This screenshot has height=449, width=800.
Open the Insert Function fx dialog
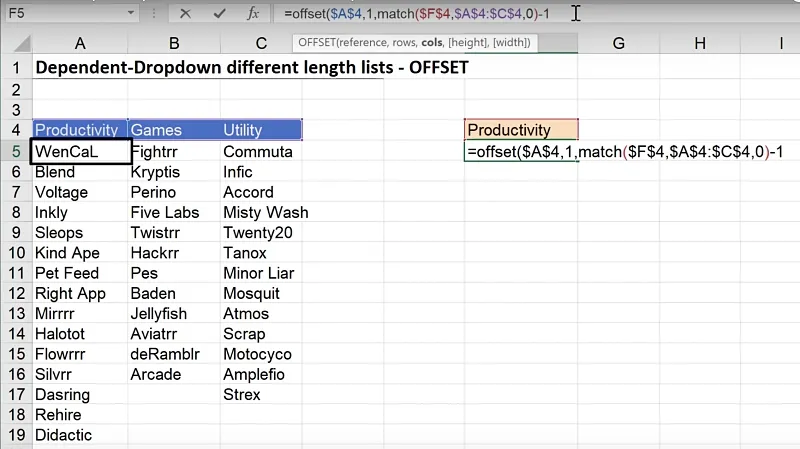[x=254, y=13]
